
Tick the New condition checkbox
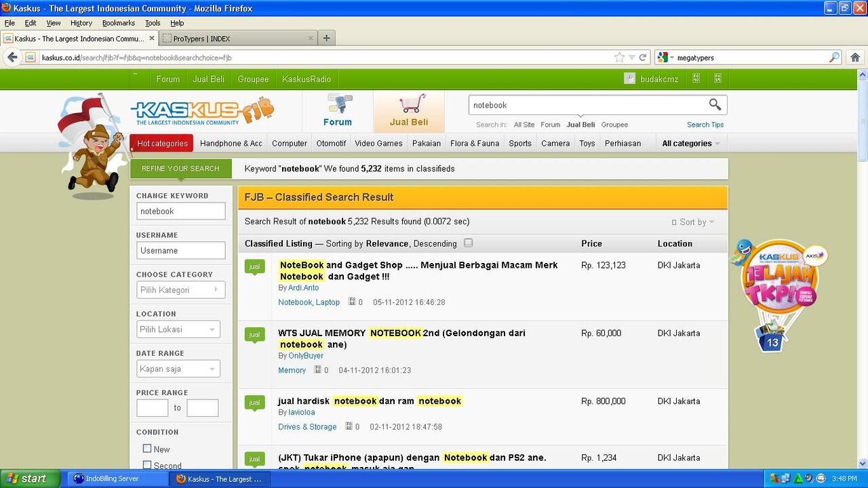coord(147,449)
